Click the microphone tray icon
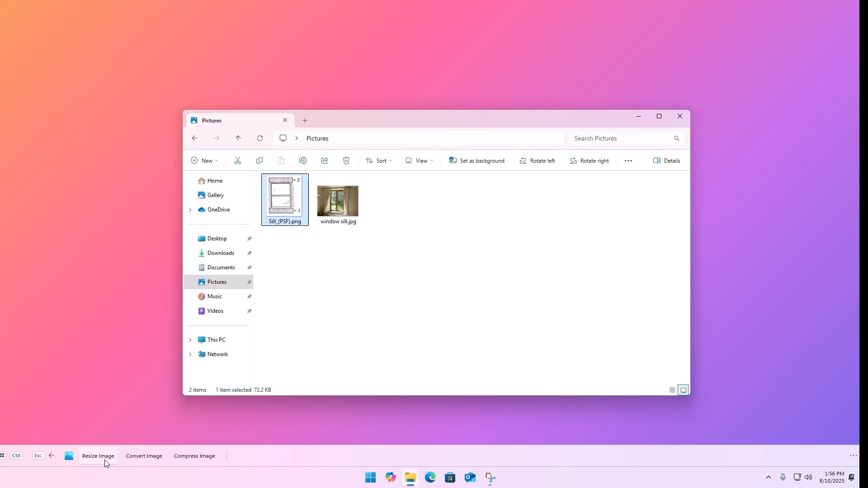The height and width of the screenshot is (488, 868). click(x=783, y=477)
